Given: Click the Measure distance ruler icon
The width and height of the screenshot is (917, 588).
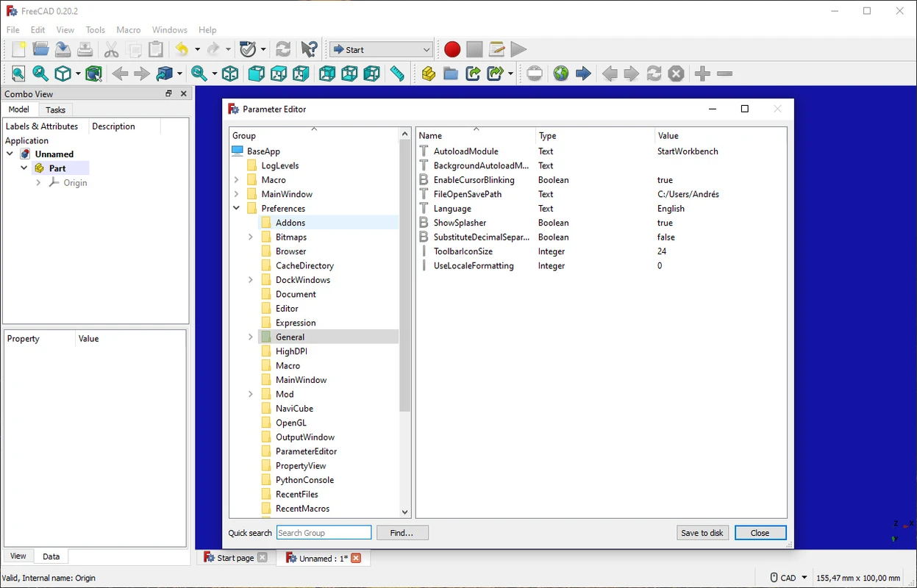Looking at the screenshot, I should (x=397, y=73).
